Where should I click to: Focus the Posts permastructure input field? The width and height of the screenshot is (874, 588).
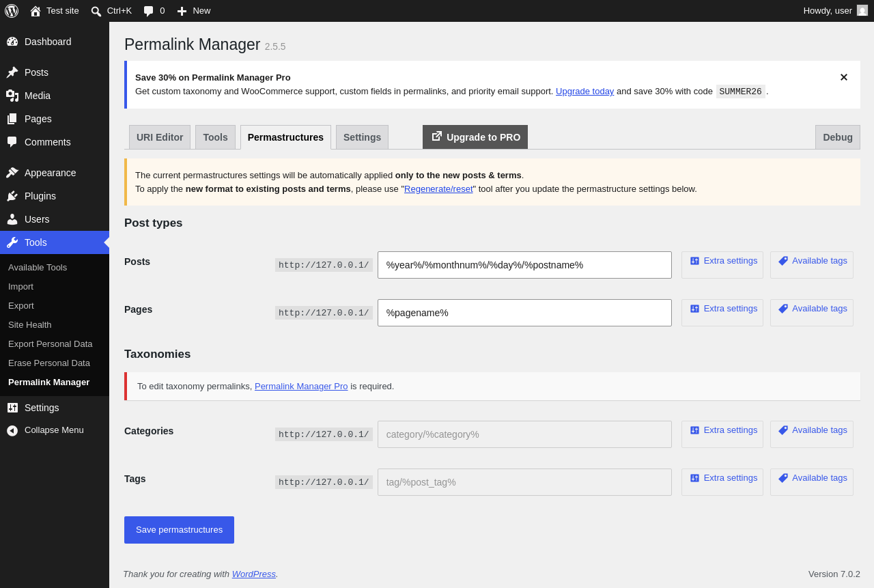click(524, 265)
